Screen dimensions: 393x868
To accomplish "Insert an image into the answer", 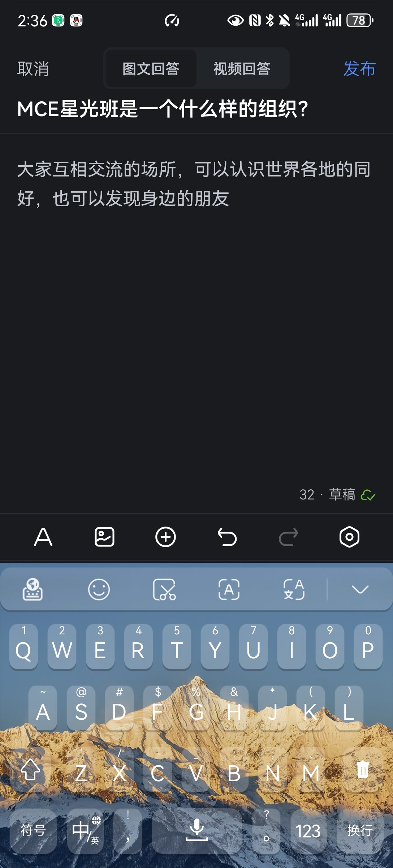I will [x=104, y=537].
